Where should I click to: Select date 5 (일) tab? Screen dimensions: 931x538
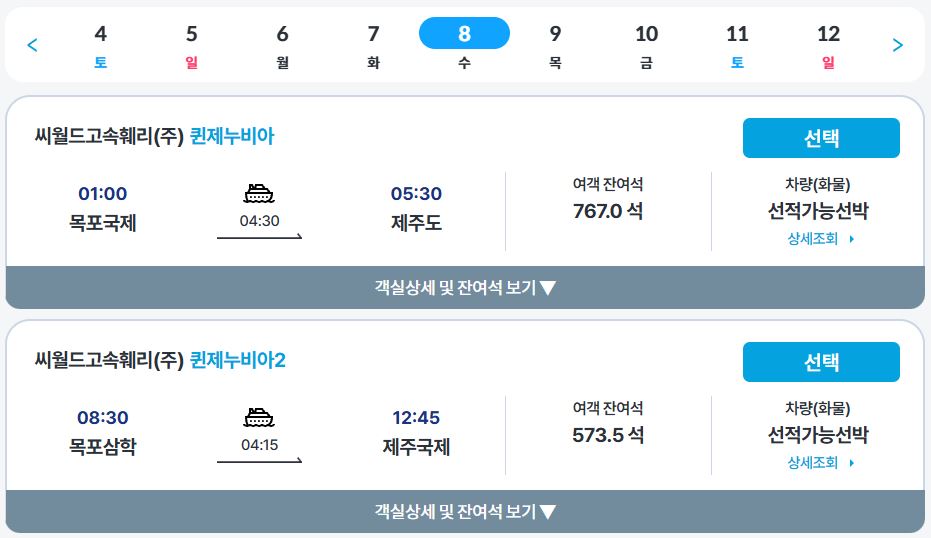(x=191, y=45)
